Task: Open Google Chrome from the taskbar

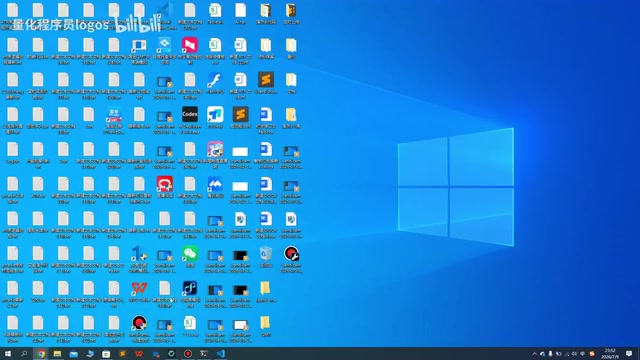Action: pos(41,353)
